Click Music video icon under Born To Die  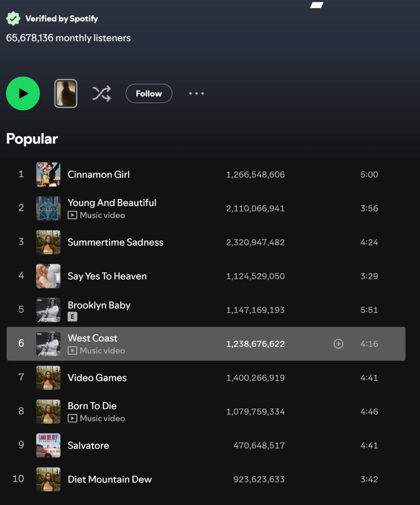(72, 418)
